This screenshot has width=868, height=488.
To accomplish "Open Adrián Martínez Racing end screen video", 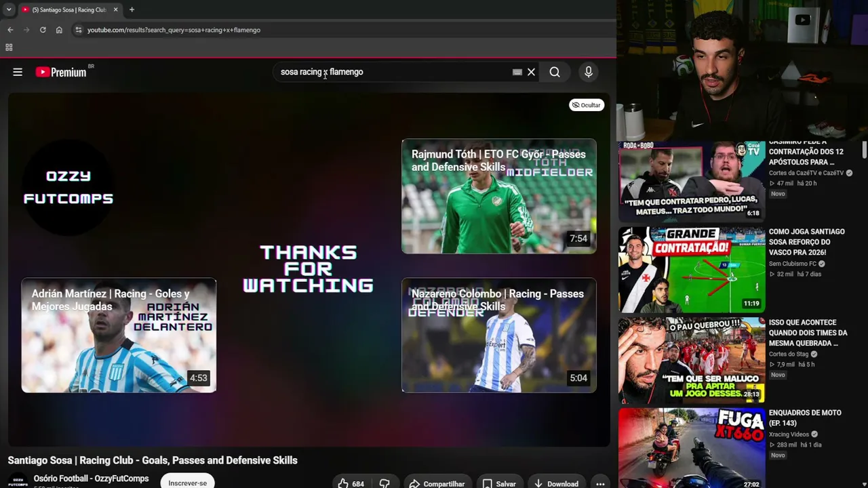I will [119, 335].
